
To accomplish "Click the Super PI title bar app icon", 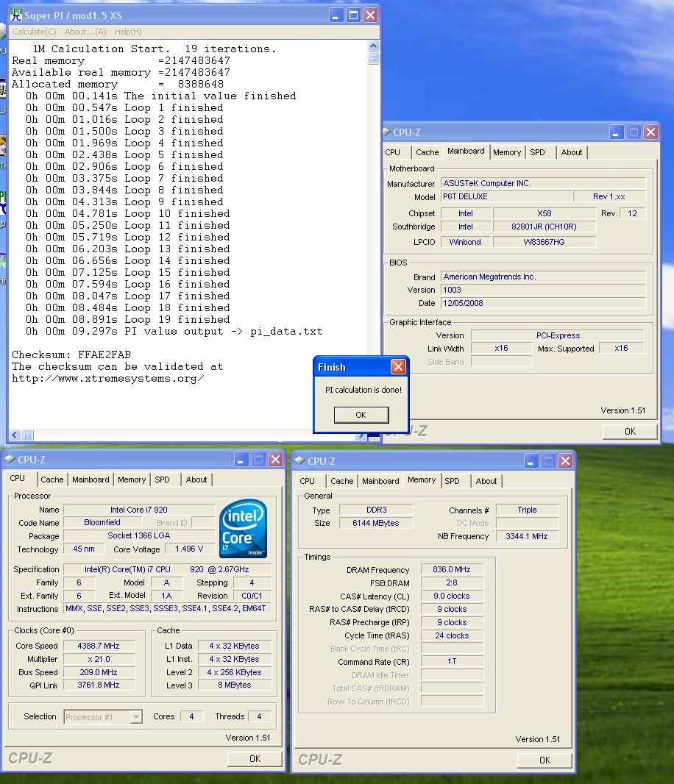I will pyautogui.click(x=16, y=15).
